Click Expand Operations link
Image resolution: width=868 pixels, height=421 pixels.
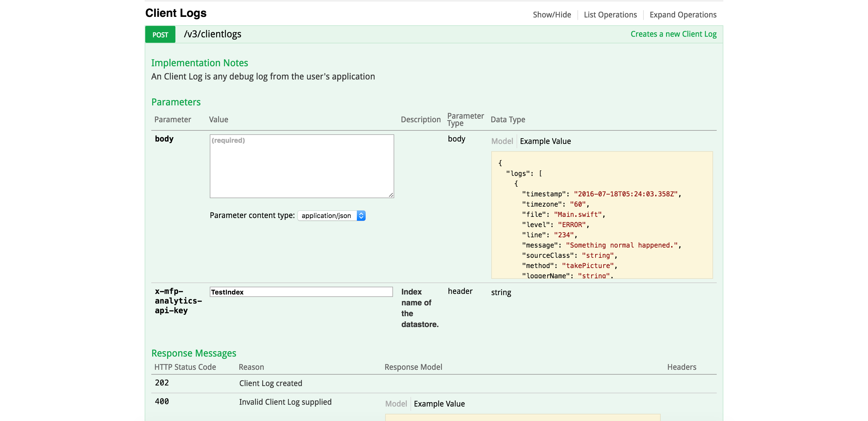click(683, 15)
